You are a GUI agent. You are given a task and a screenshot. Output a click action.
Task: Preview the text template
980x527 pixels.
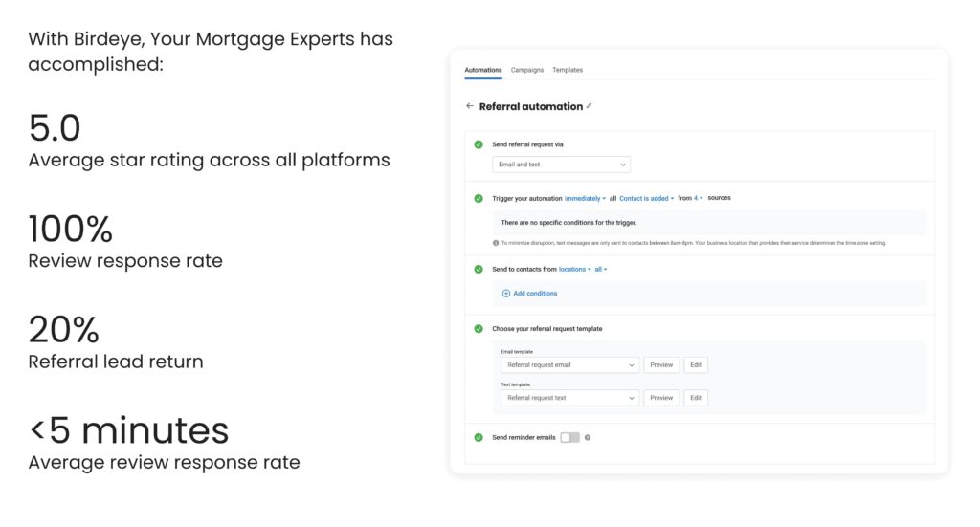661,398
